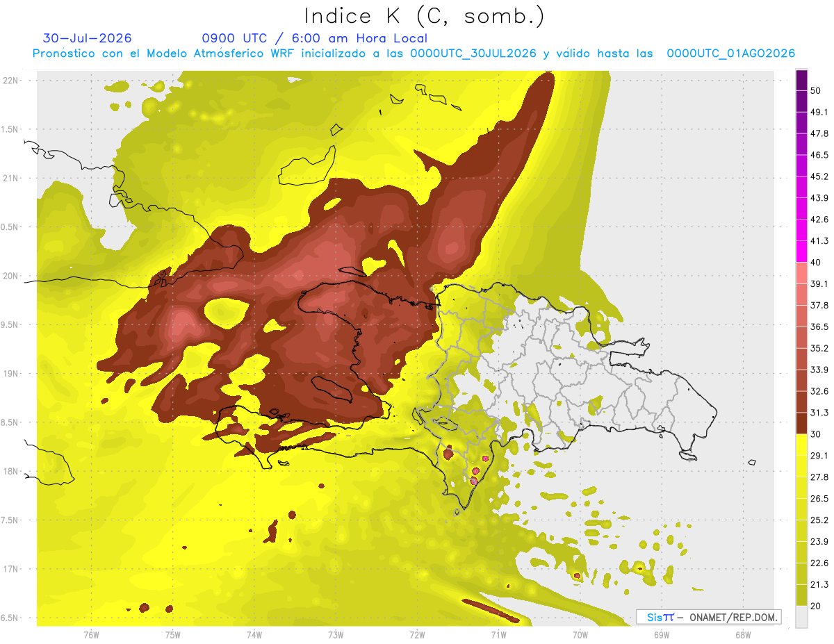Click the '20' color scale label
The height and width of the screenshot is (644, 834).
(817, 606)
